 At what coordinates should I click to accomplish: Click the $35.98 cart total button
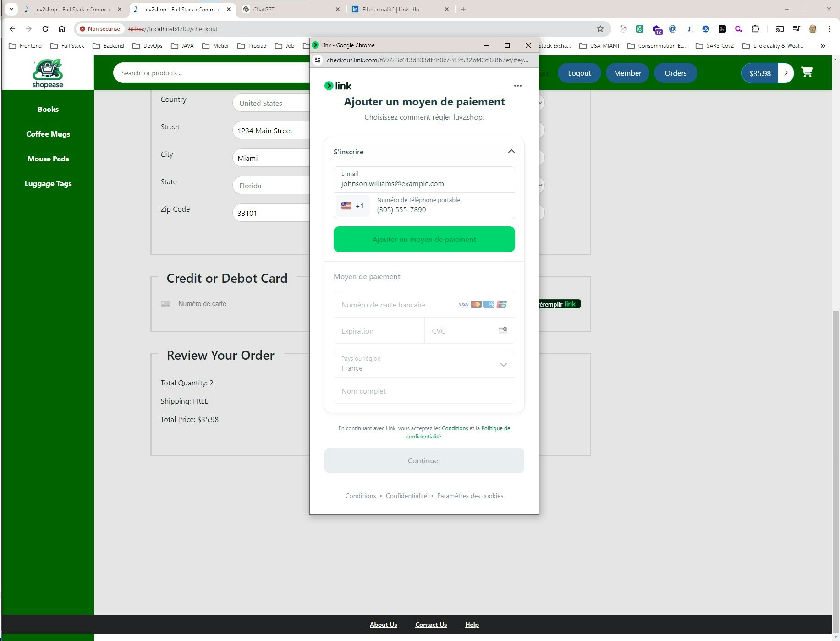[760, 73]
